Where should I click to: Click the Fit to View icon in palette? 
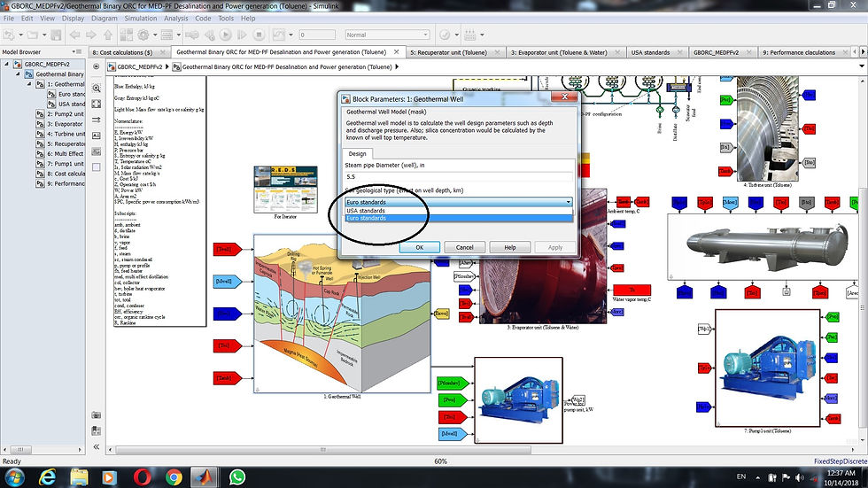pyautogui.click(x=97, y=104)
